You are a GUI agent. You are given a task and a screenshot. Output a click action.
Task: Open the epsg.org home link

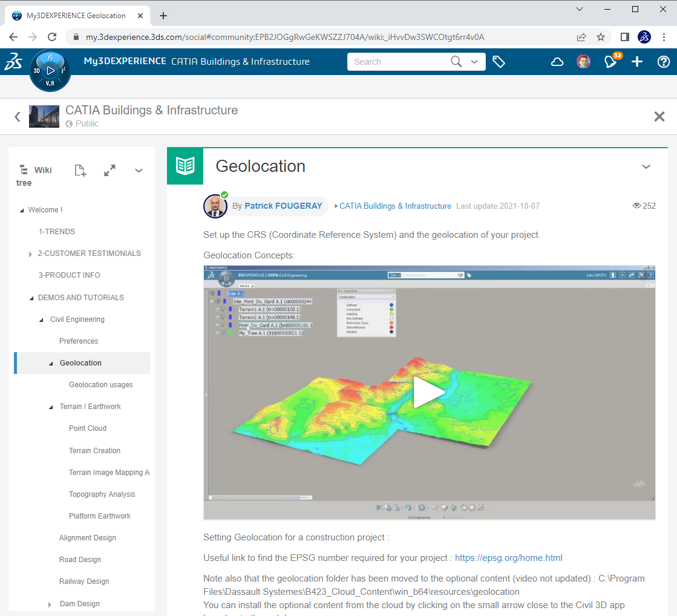508,557
